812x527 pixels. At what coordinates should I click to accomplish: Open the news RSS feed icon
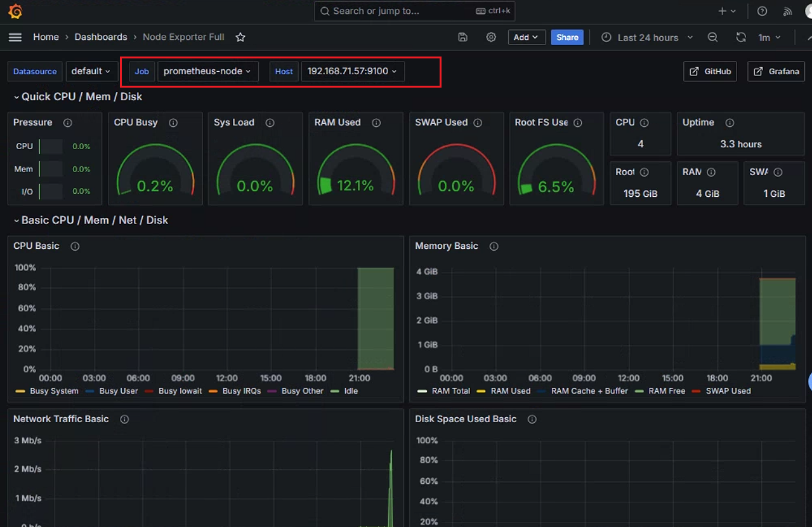point(788,11)
